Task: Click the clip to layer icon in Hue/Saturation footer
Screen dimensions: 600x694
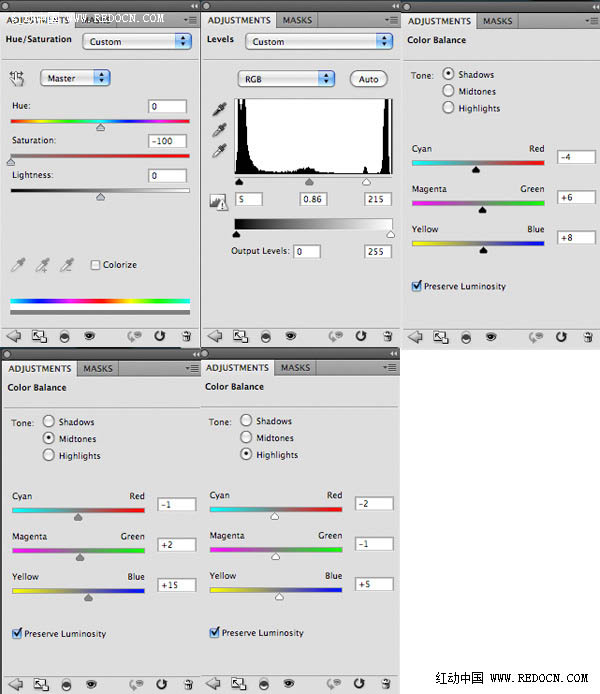Action: (x=65, y=337)
